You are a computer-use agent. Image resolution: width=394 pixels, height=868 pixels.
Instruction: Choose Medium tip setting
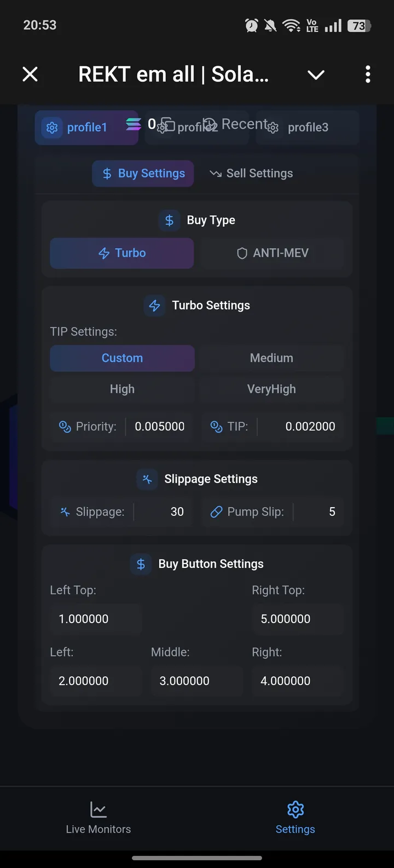coord(271,358)
